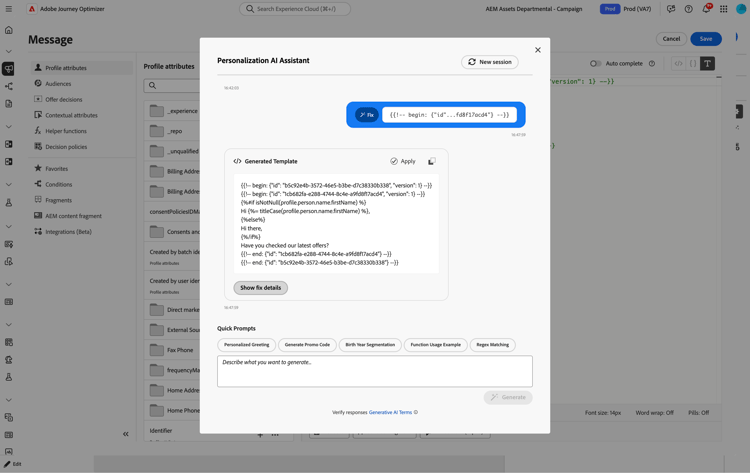Select Profile attributes in the left menu
This screenshot has width=750, height=473.
tap(82, 68)
